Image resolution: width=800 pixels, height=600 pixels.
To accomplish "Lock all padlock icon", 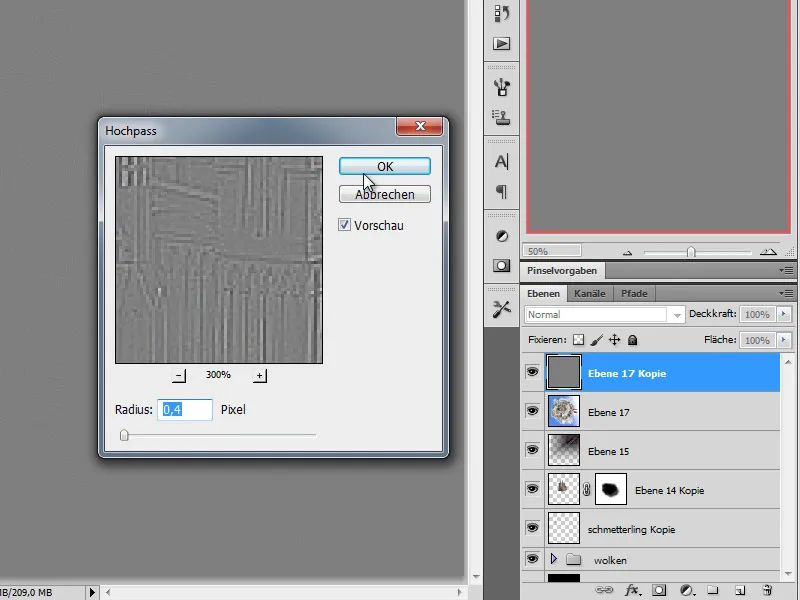I will point(633,340).
